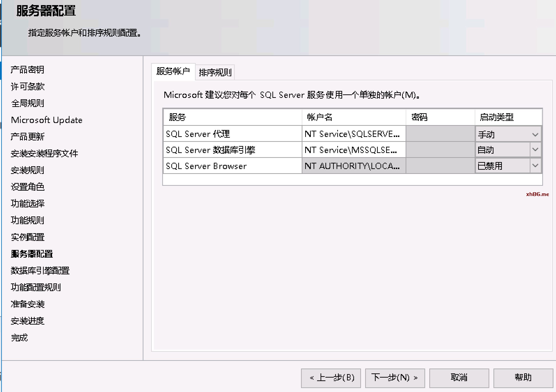
Task: Select the SQL Server Browser service row
Action: click(x=232, y=166)
